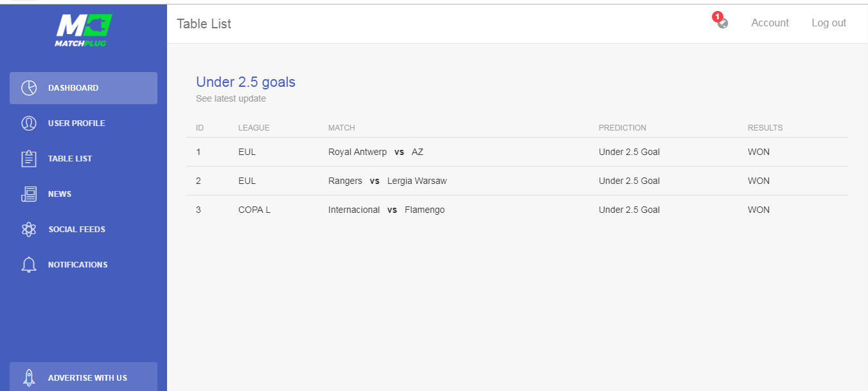The height and width of the screenshot is (391, 868).
Task: Select the Royal Antwerp vs AZ row
Action: 375,152
